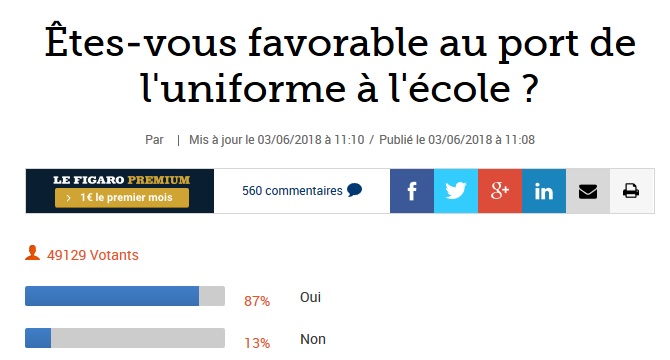Click the Oui result bar
Screen dimensions: 670x360
coord(125,296)
